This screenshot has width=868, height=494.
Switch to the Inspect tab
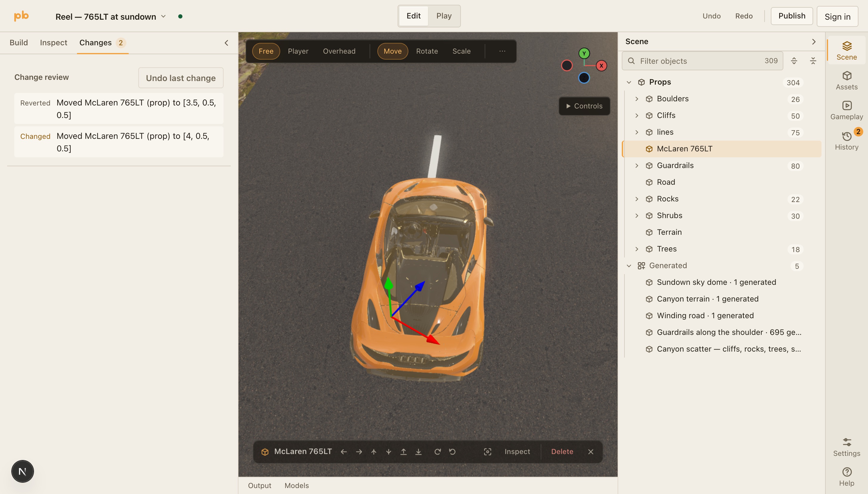point(53,43)
